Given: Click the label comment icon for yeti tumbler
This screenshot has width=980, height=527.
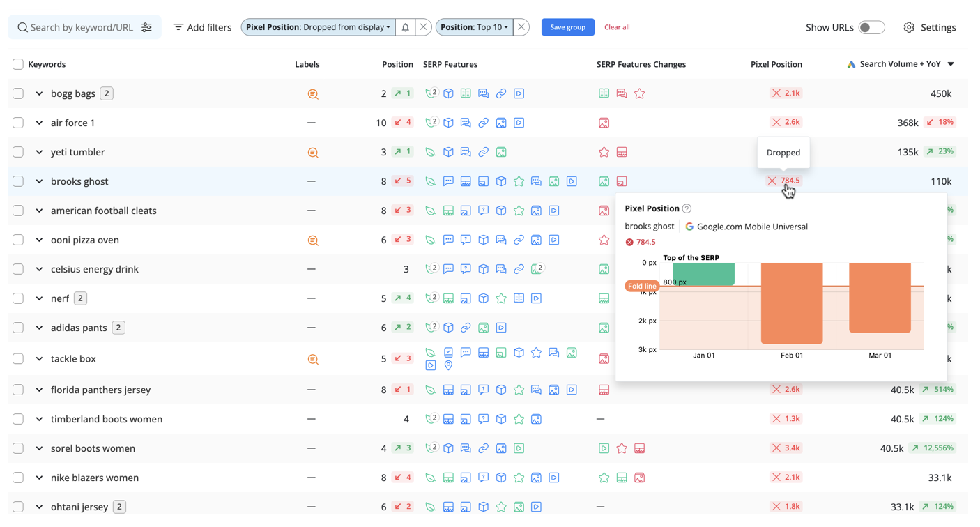Looking at the screenshot, I should coord(313,153).
